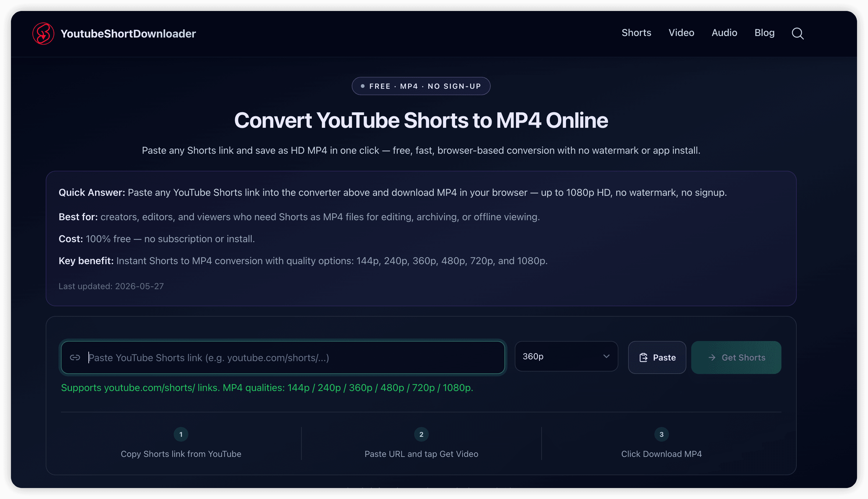Expand the 360p quality dropdown
The height and width of the screenshot is (499, 868).
[566, 356]
